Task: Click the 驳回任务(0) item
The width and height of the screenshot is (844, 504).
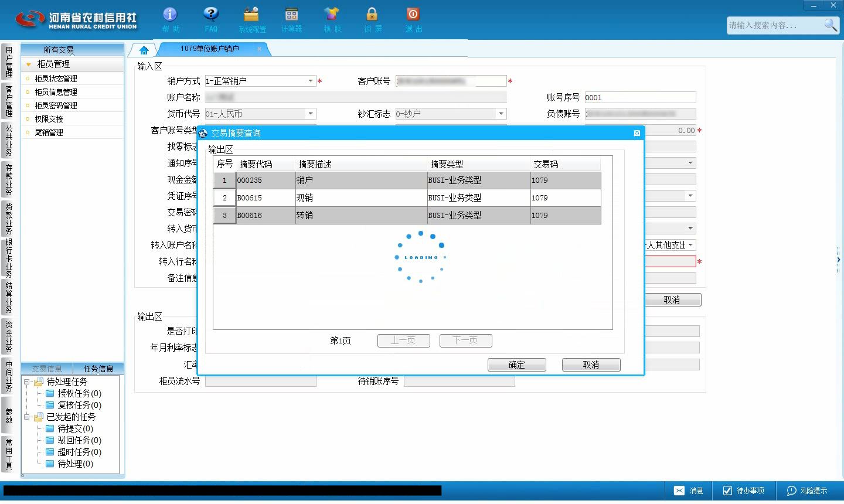Action: 79,440
